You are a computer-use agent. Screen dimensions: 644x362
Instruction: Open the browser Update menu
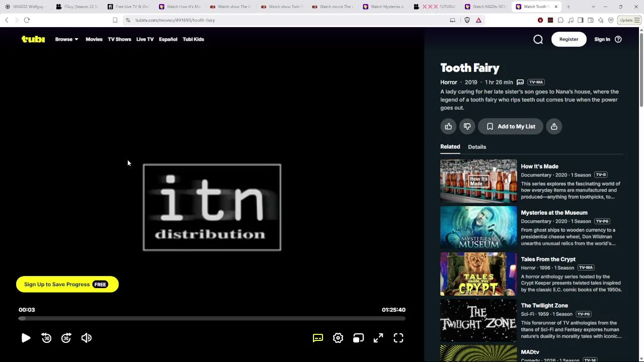click(629, 20)
